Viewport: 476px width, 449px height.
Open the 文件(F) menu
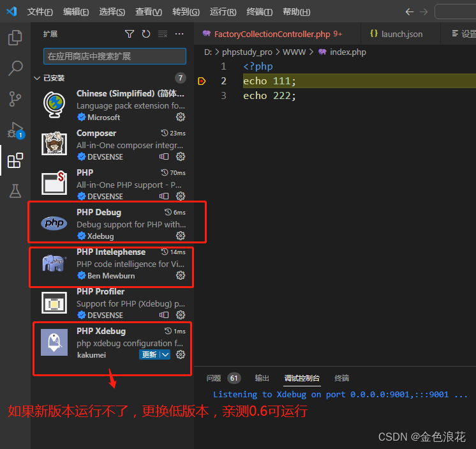(40, 12)
